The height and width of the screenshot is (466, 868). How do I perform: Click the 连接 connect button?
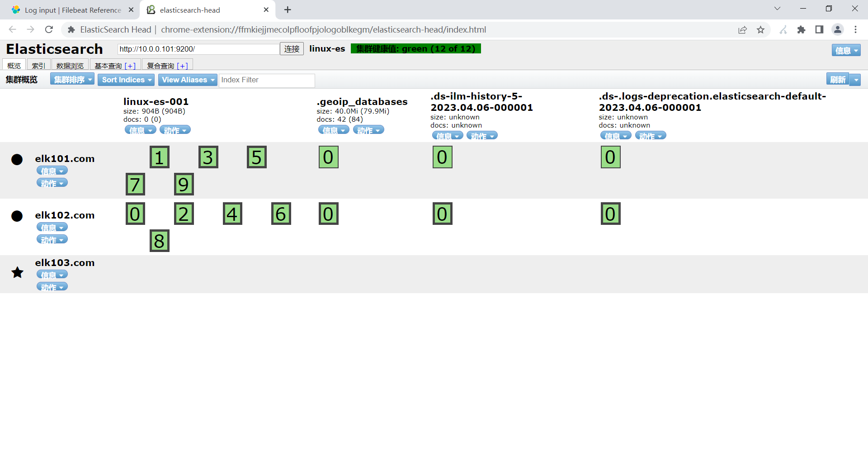tap(292, 49)
